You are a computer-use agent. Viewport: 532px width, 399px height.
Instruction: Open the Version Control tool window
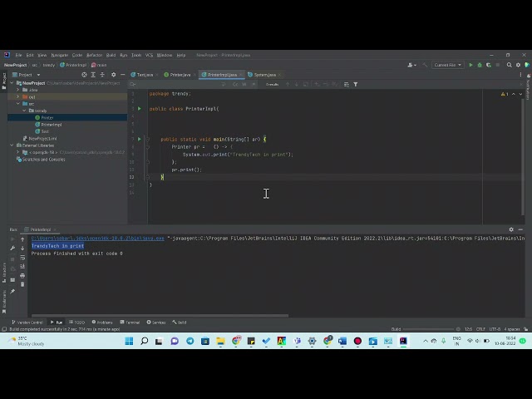point(27,323)
